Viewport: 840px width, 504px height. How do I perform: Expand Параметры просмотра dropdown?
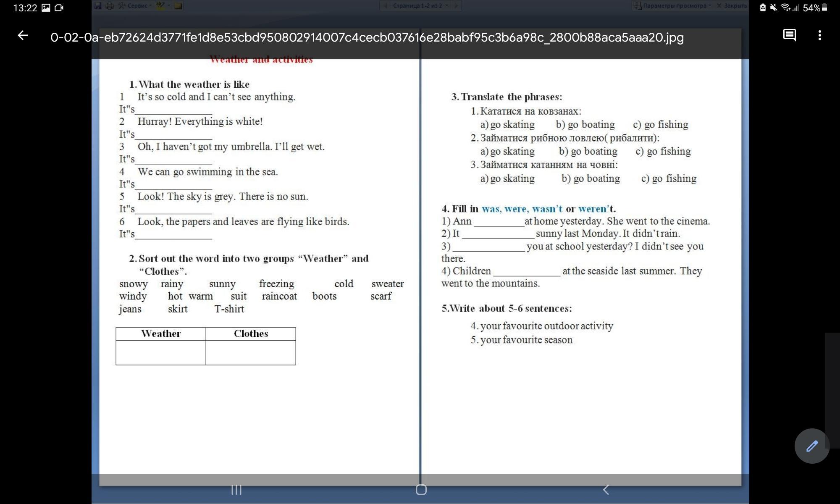point(674,6)
